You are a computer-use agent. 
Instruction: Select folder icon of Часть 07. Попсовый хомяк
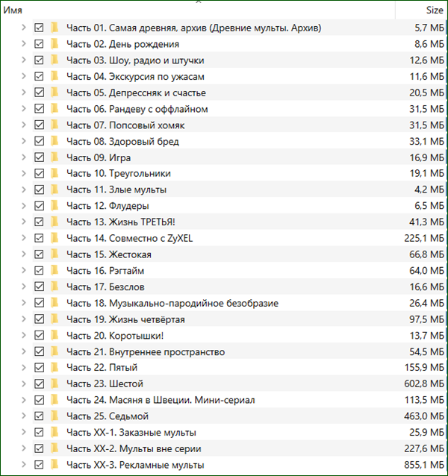coord(55,125)
